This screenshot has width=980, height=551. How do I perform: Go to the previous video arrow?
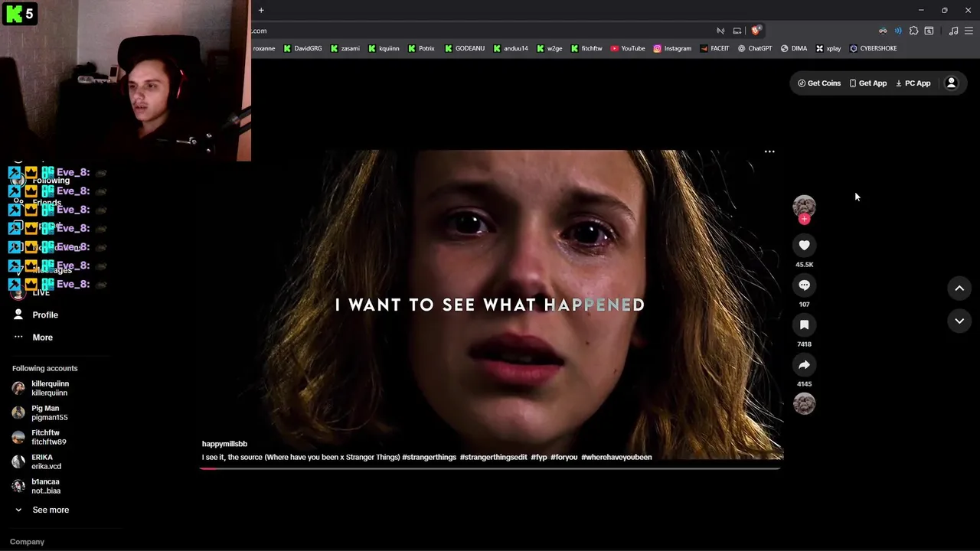click(x=959, y=289)
